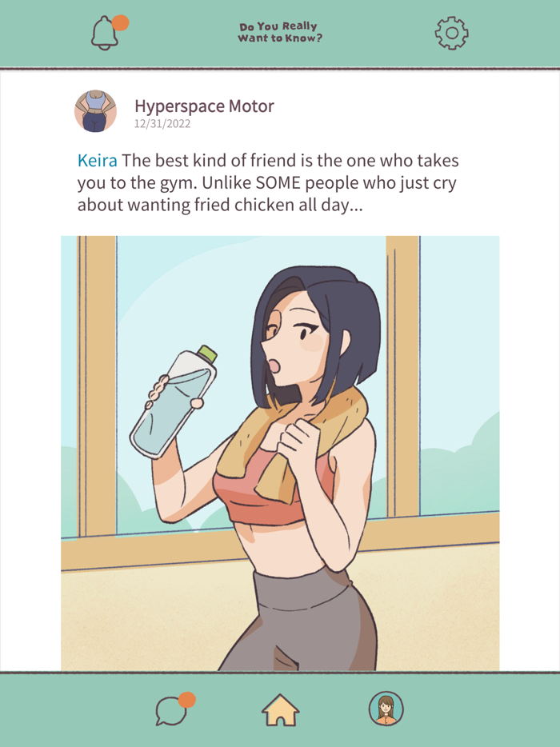Tap the water bottle in the photo
This screenshot has height=747, width=560.
pyautogui.click(x=174, y=402)
